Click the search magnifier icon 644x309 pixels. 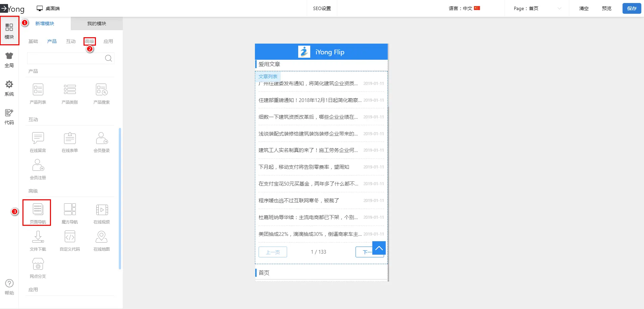(108, 58)
